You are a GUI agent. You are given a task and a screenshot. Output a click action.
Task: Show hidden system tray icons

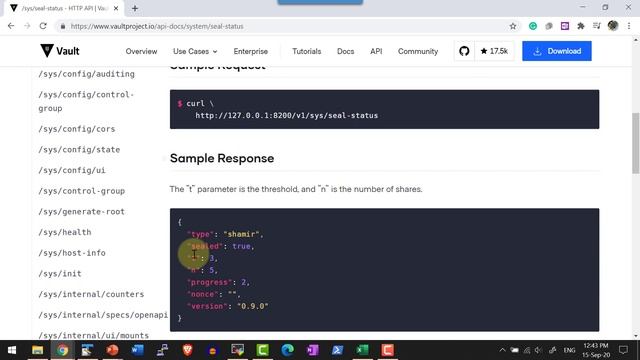tap(502, 350)
